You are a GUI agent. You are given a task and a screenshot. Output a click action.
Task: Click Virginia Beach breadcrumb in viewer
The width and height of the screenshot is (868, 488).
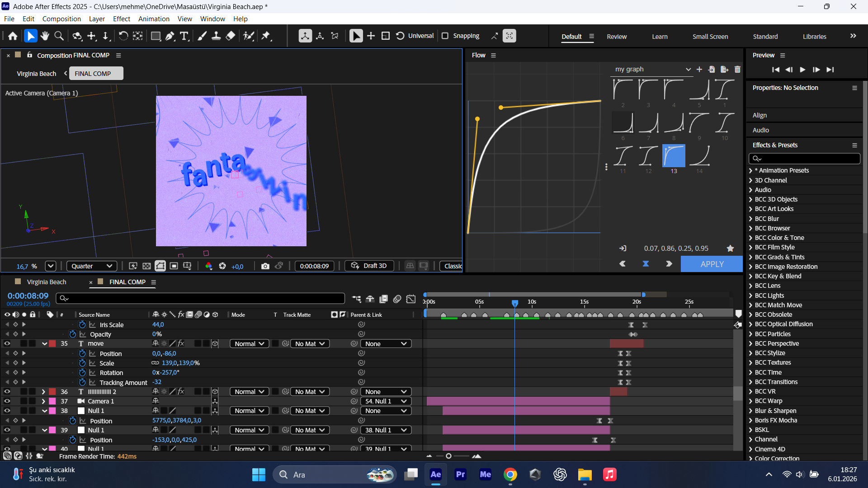36,74
